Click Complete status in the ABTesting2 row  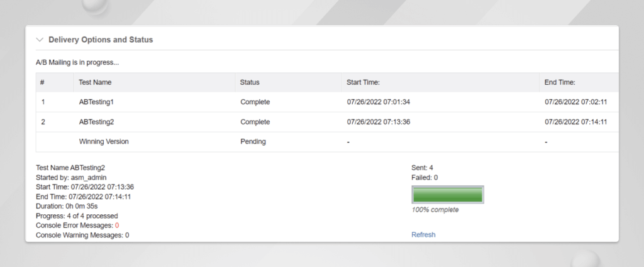coord(255,122)
